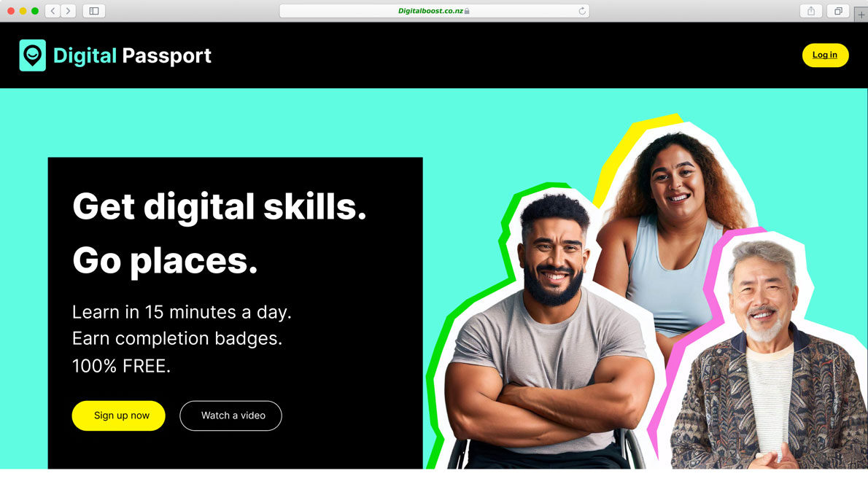The image size is (868, 503).
Task: Click the yellow minimize window button
Action: click(x=23, y=11)
